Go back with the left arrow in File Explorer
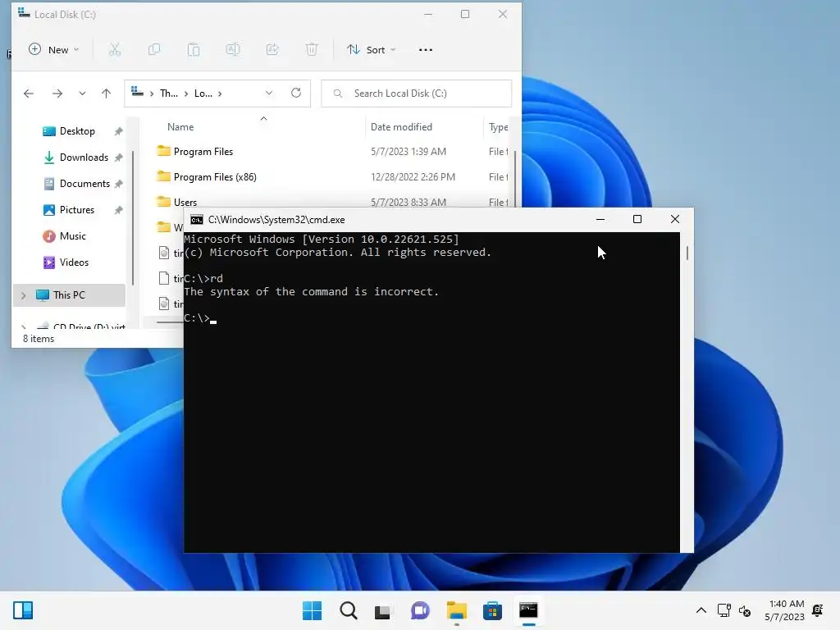The width and height of the screenshot is (840, 630). coord(29,94)
